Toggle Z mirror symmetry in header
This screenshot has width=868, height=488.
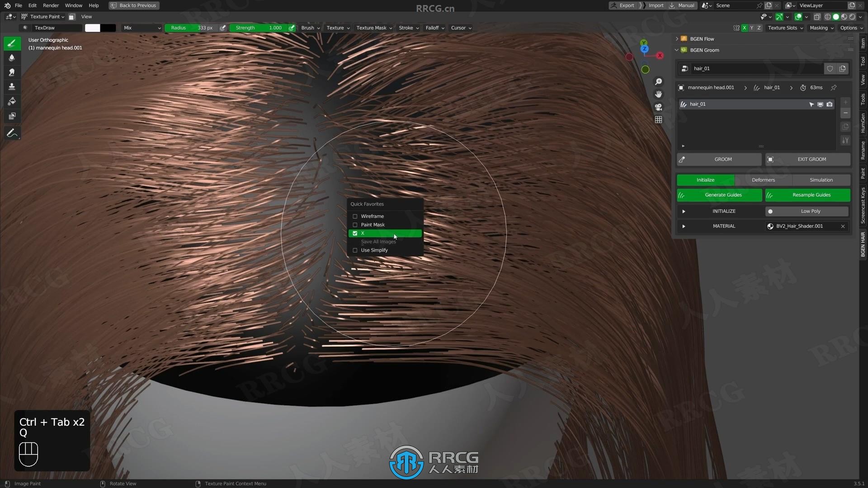(759, 28)
